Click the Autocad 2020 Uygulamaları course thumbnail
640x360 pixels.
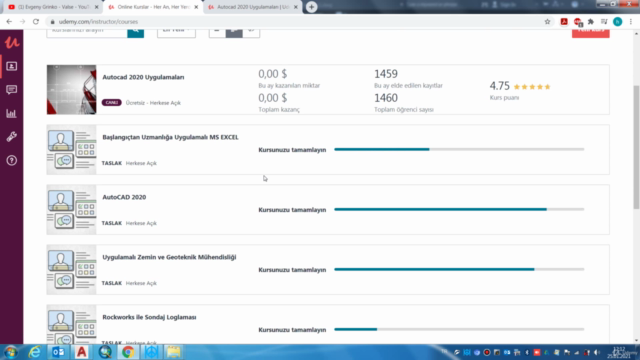[x=71, y=90]
